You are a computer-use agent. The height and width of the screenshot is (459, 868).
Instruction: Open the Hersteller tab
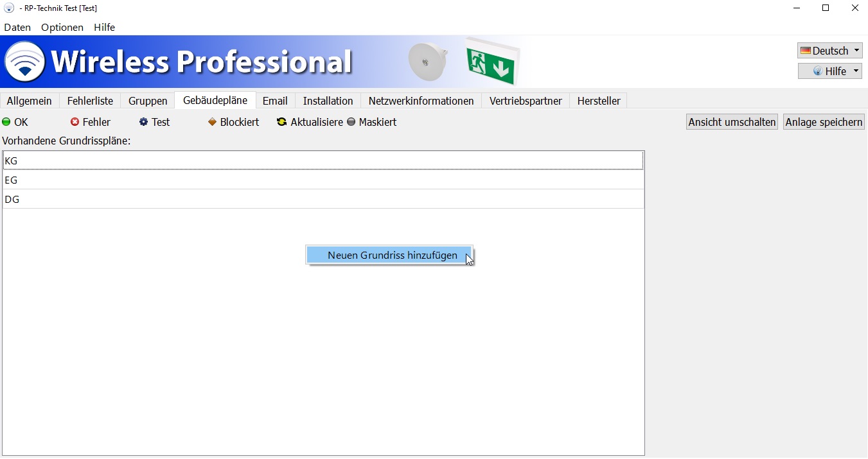[599, 101]
